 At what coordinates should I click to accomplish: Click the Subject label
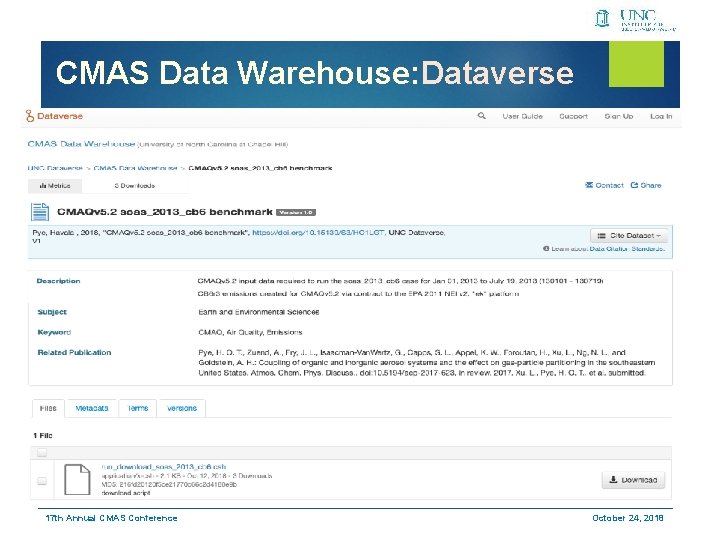(52, 312)
